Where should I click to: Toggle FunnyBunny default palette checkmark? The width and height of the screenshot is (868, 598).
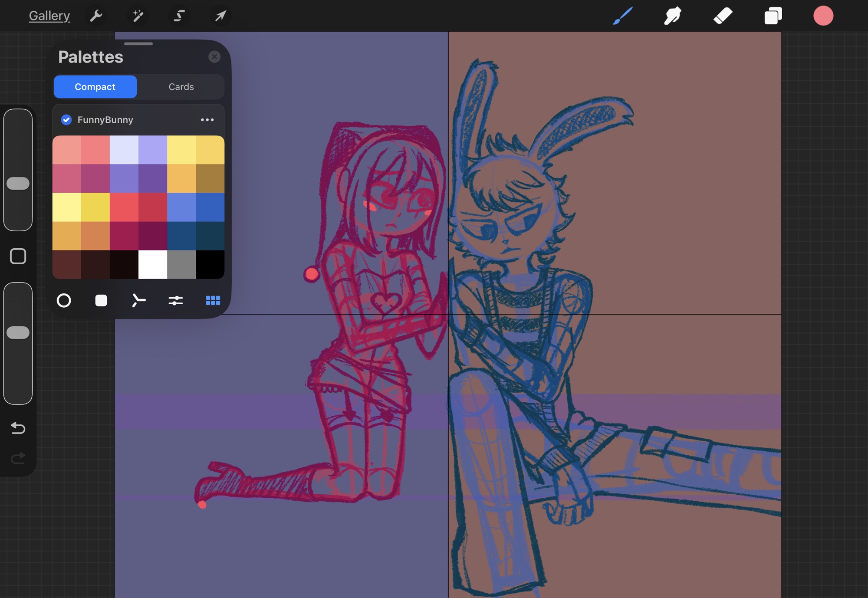[x=66, y=120]
